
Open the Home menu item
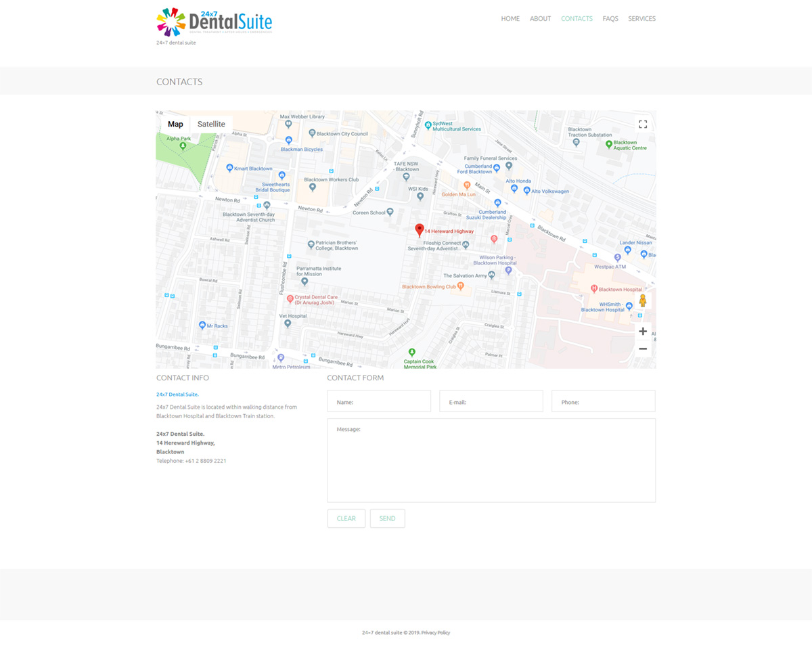[510, 19]
